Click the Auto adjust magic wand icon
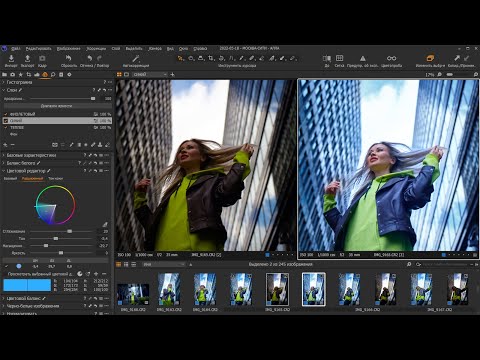The image size is (480, 360). [x=136, y=59]
